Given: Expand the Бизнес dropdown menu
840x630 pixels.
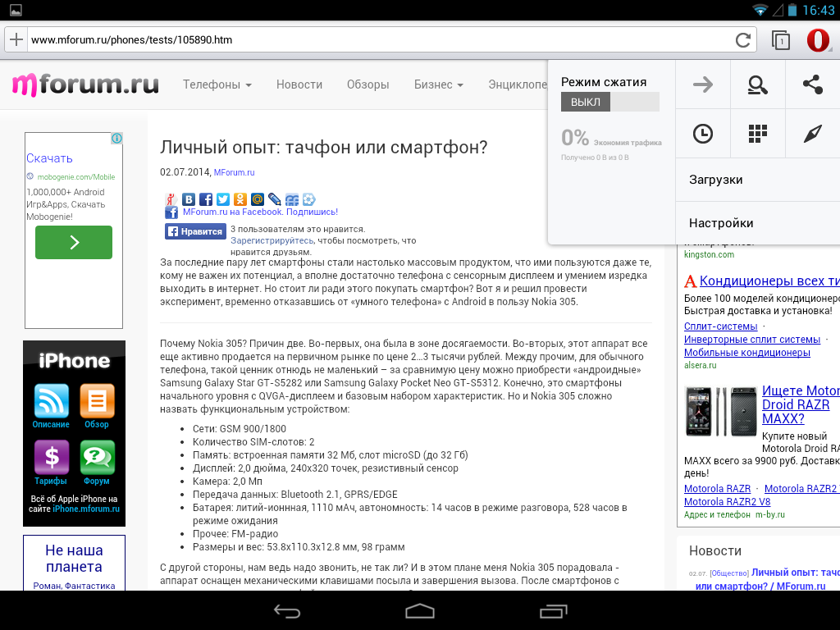Looking at the screenshot, I should [438, 84].
